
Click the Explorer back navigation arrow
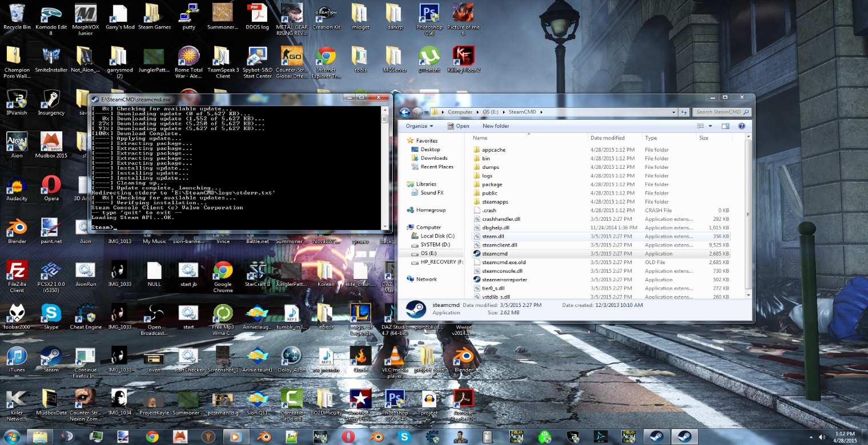404,112
